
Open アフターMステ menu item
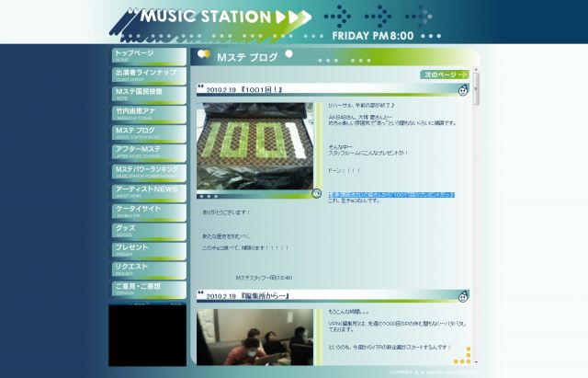click(149, 153)
